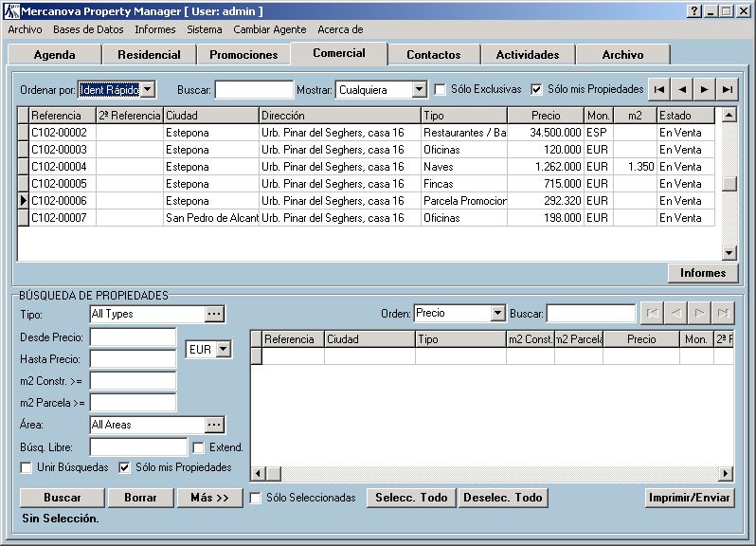Open the Tipo selection ellipsis button
Screen dimensions: 756x546
point(214,314)
